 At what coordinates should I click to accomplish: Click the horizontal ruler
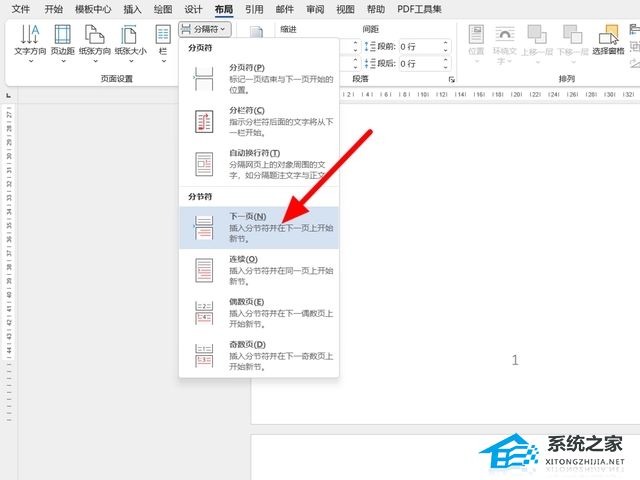(490, 94)
